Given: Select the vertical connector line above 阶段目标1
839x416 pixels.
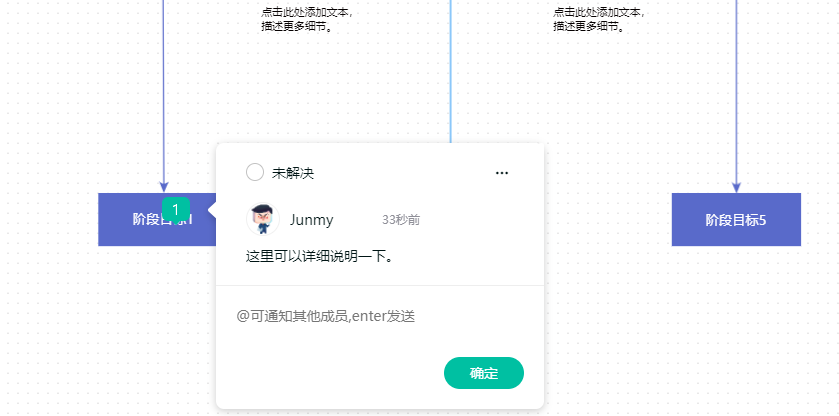Looking at the screenshot, I should tap(164, 91).
